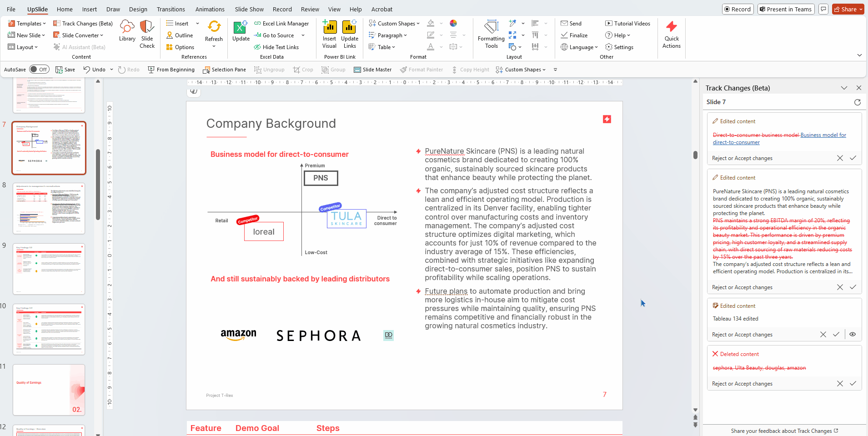Open the Refresh dropdown arrow
Screen dimensions: 868x436
(x=214, y=46)
